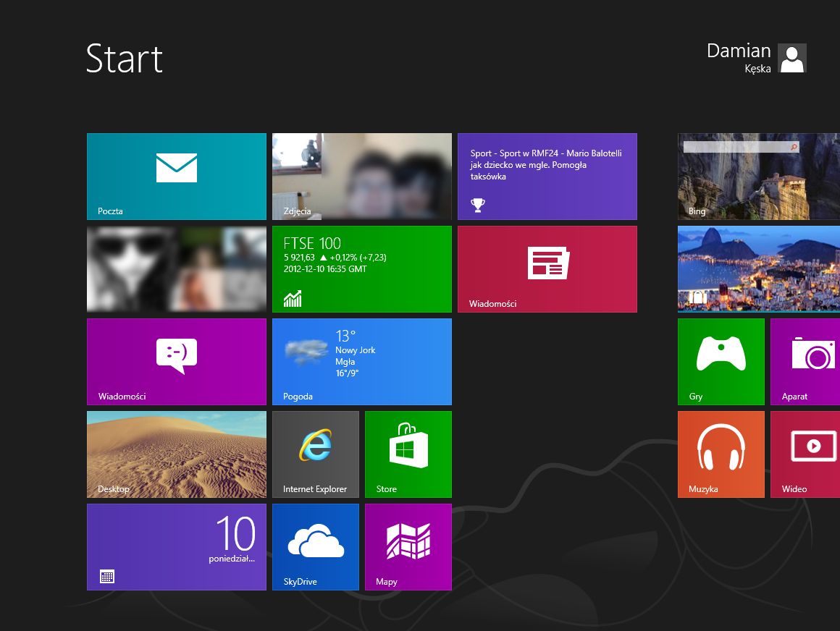Click the search box in Bing tile
This screenshot has height=631, width=840.
tap(741, 147)
